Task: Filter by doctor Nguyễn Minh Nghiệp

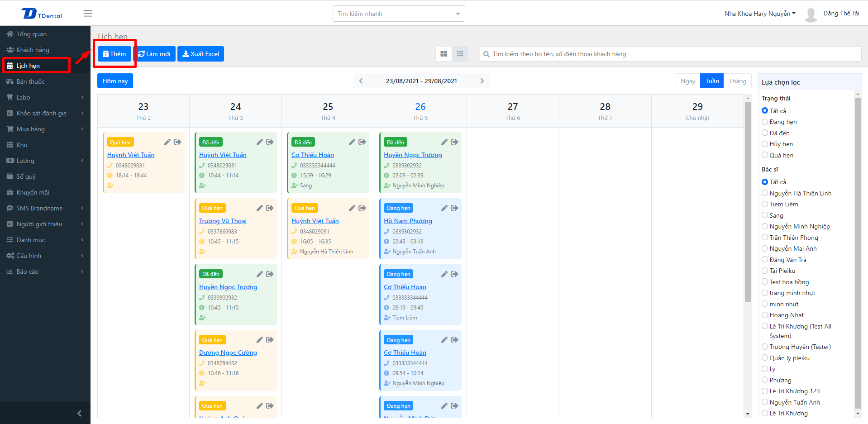Action: click(x=765, y=226)
